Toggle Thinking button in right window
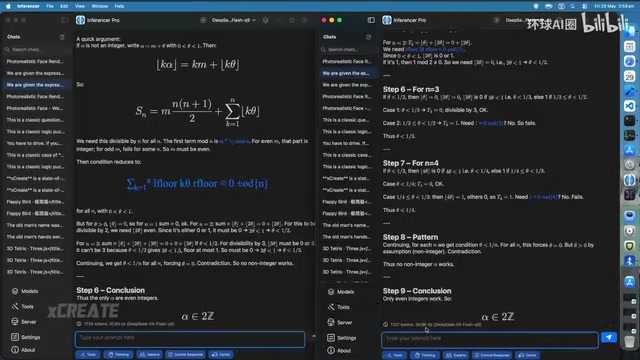The width and height of the screenshot is (640, 360). click(425, 355)
